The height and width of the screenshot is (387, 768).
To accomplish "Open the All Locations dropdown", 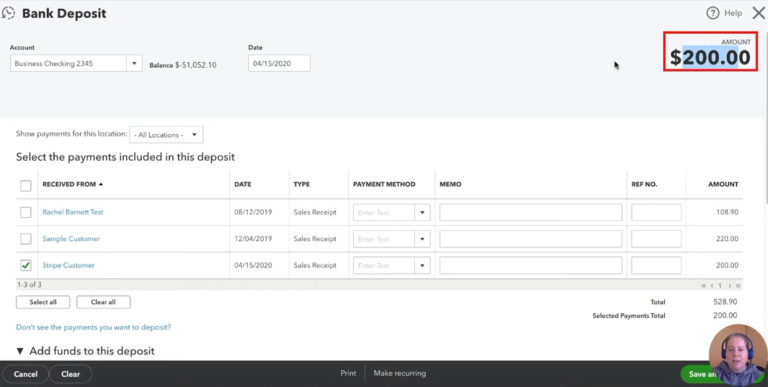I will point(166,135).
